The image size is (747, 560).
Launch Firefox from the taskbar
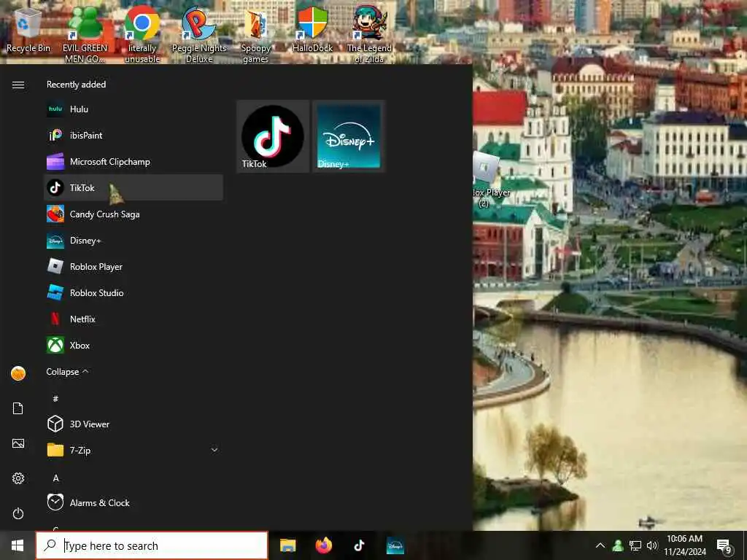point(323,545)
